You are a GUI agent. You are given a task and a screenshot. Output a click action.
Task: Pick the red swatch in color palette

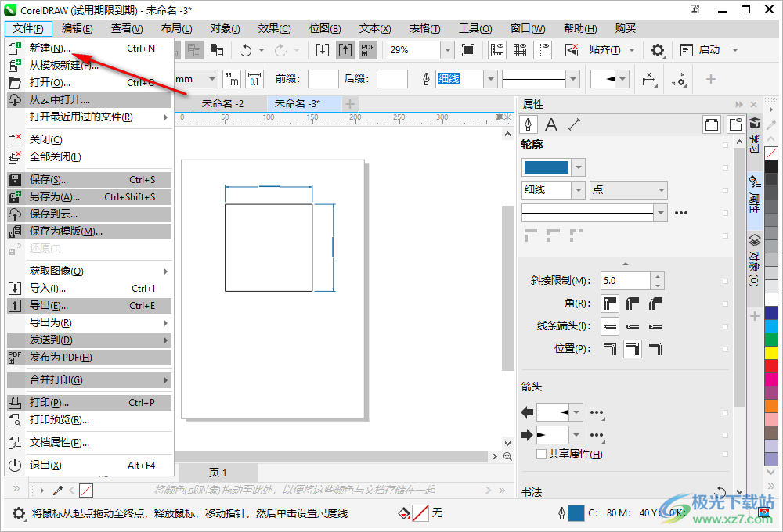pyautogui.click(x=771, y=366)
